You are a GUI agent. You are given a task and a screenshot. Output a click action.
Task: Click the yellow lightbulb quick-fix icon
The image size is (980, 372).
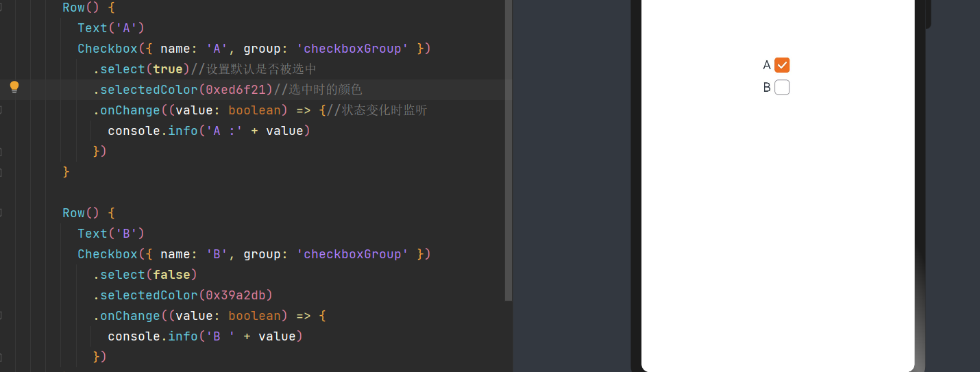click(14, 87)
